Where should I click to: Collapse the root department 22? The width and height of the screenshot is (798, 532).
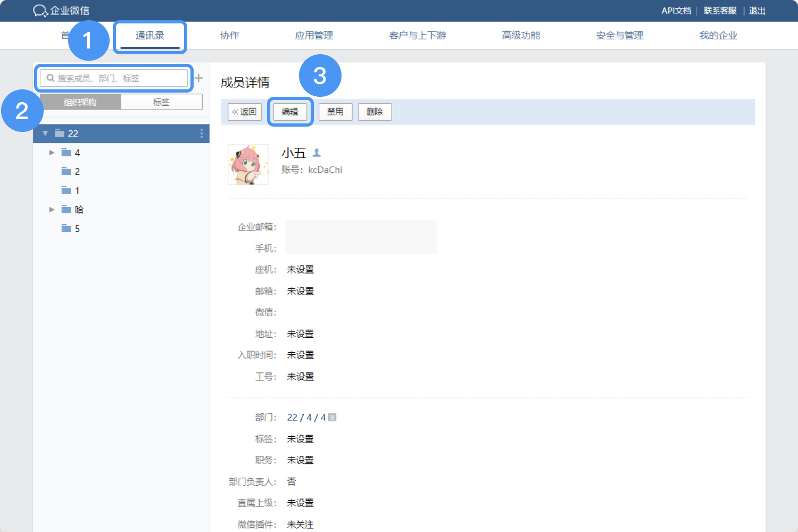point(45,134)
